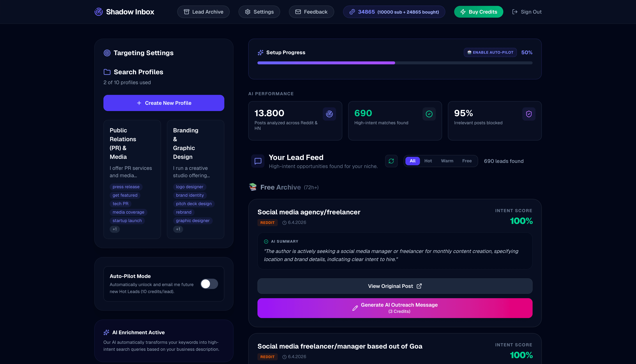636x364 pixels.
Task: Open Settings from top navigation
Action: click(259, 12)
